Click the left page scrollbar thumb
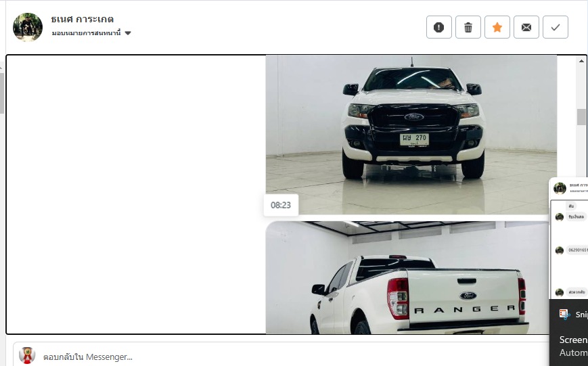 (x=2, y=93)
